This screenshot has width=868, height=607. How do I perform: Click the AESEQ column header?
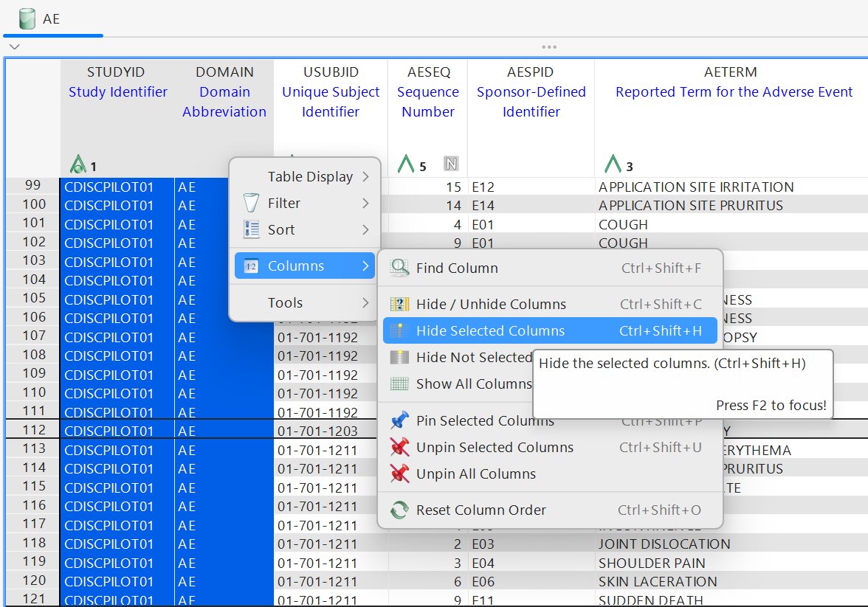427,119
